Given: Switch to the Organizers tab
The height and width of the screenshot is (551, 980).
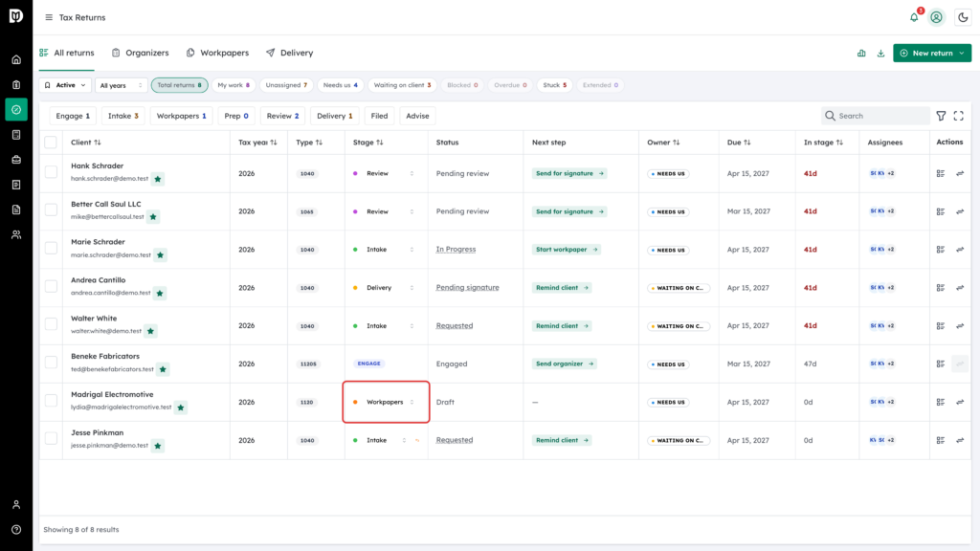Looking at the screenshot, I should coord(141,54).
